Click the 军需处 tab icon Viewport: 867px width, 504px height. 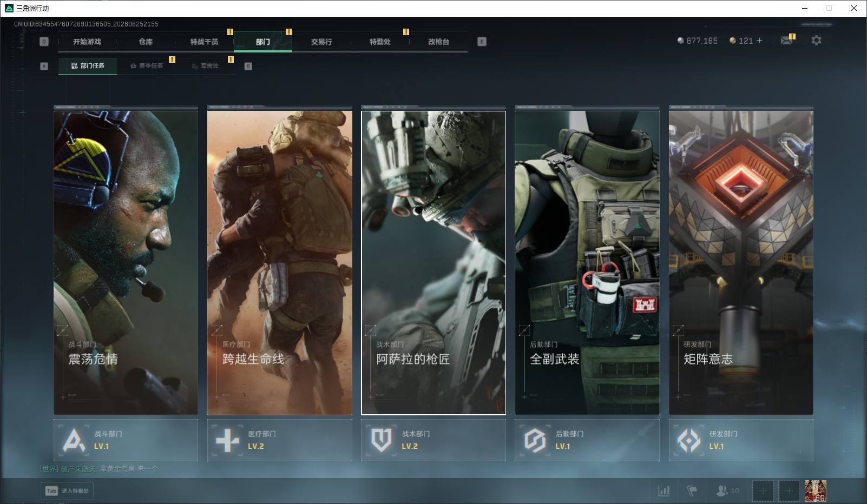(195, 66)
